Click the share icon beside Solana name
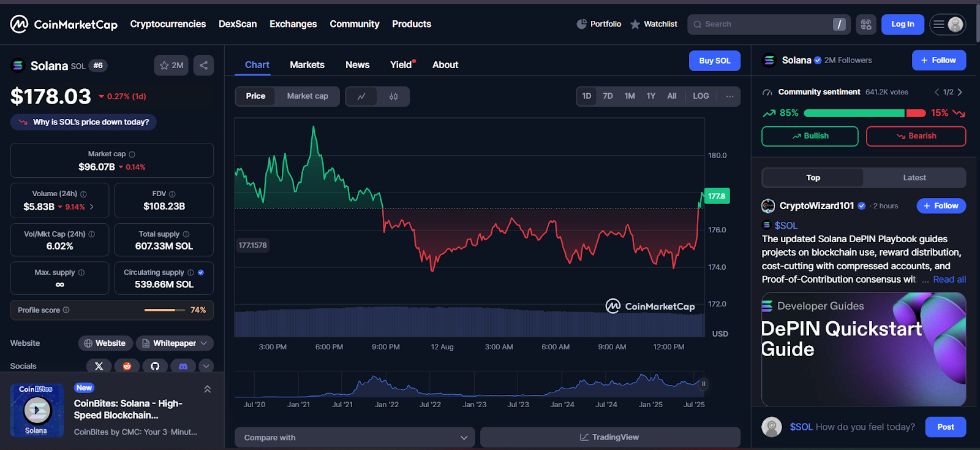The width and height of the screenshot is (980, 450). point(203,66)
